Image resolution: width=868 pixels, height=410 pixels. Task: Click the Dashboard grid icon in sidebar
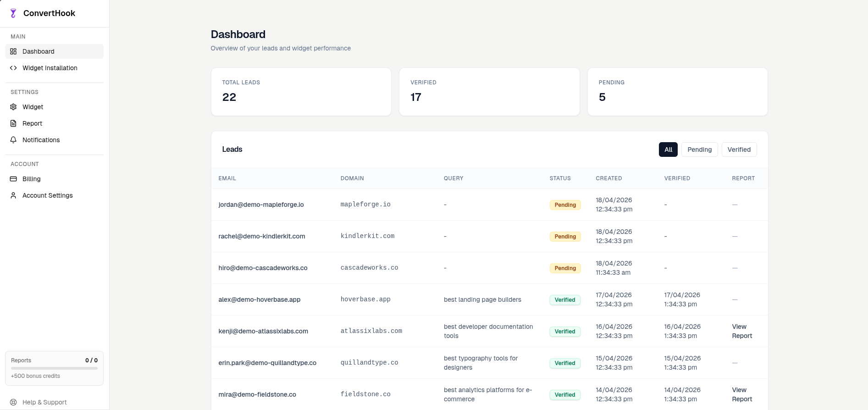pos(13,51)
